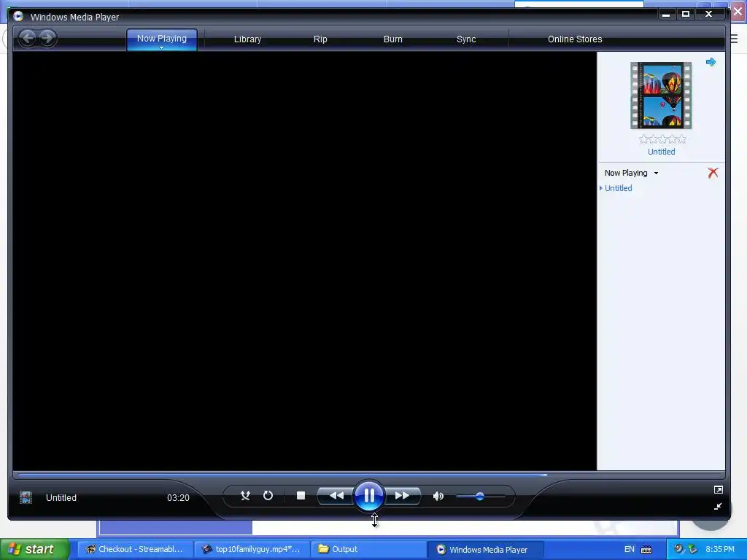Turn shuffle on in the player controls
This screenshot has height=560, width=747.
tap(245, 496)
